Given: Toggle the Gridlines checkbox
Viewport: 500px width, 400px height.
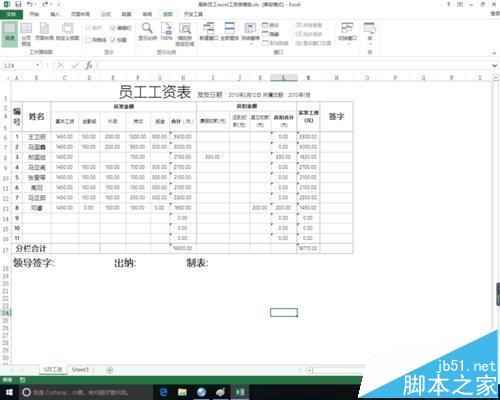Looking at the screenshot, I should [x=96, y=40].
